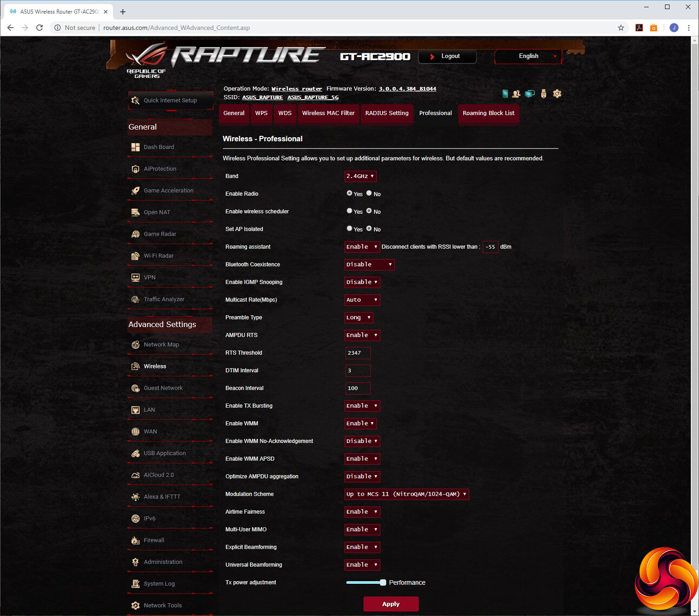Select No for Enable Radio
Image resolution: width=699 pixels, height=616 pixels.
pyautogui.click(x=369, y=193)
